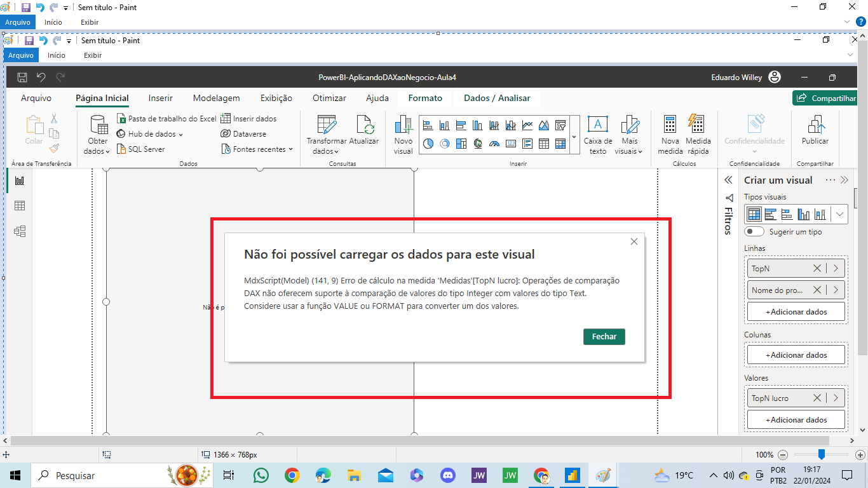
Task: Click the scissors Cut icon in the ribbon
Action: tap(54, 119)
